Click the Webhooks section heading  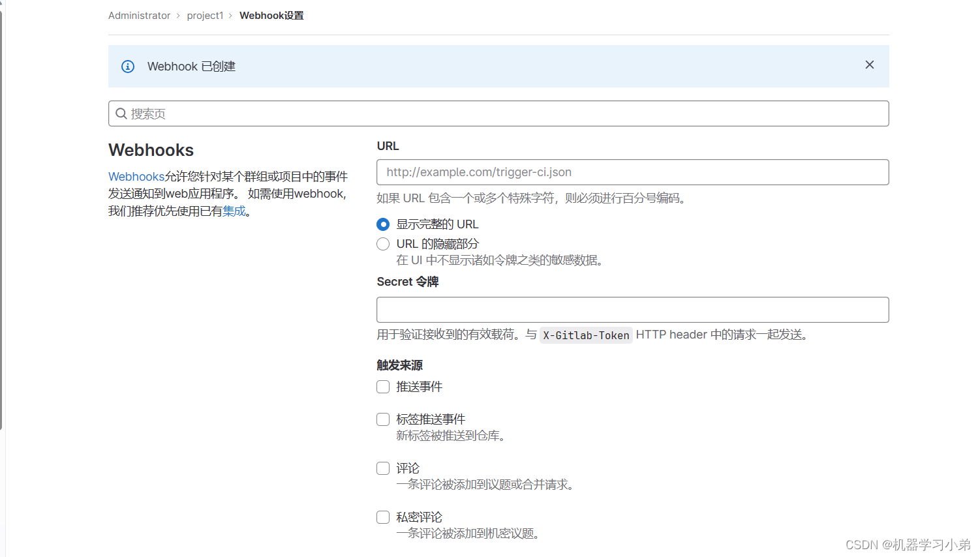(x=151, y=150)
